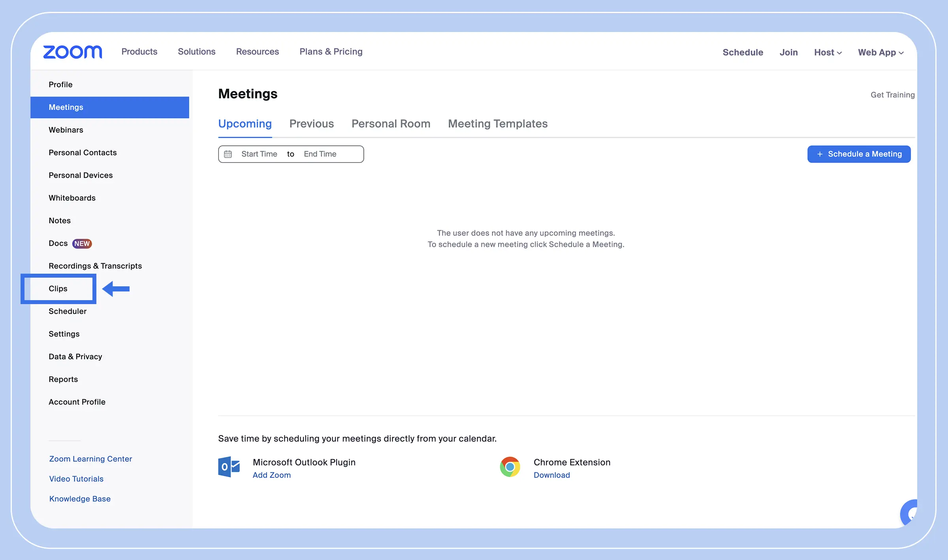Open the Solutions menu
The image size is (948, 560).
[197, 52]
